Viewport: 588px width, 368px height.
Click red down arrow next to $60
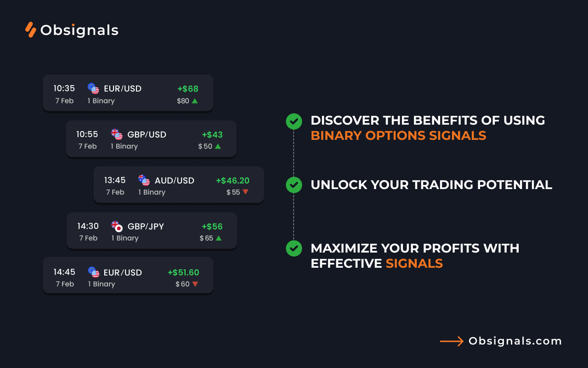click(x=195, y=284)
